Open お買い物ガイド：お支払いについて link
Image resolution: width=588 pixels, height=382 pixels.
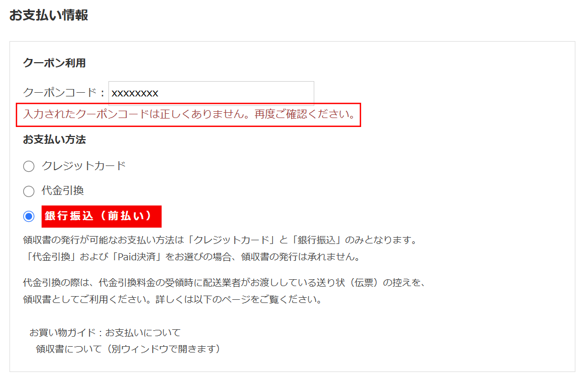click(x=105, y=332)
